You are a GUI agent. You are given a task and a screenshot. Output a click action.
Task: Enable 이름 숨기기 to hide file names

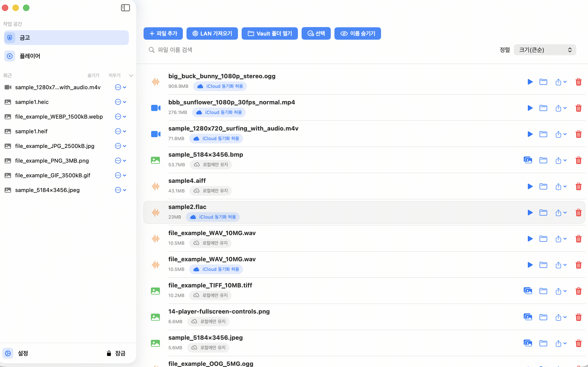tap(357, 33)
